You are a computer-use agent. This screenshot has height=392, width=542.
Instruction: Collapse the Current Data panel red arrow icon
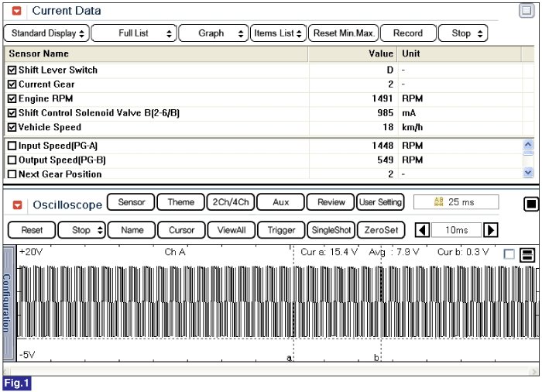[16, 12]
